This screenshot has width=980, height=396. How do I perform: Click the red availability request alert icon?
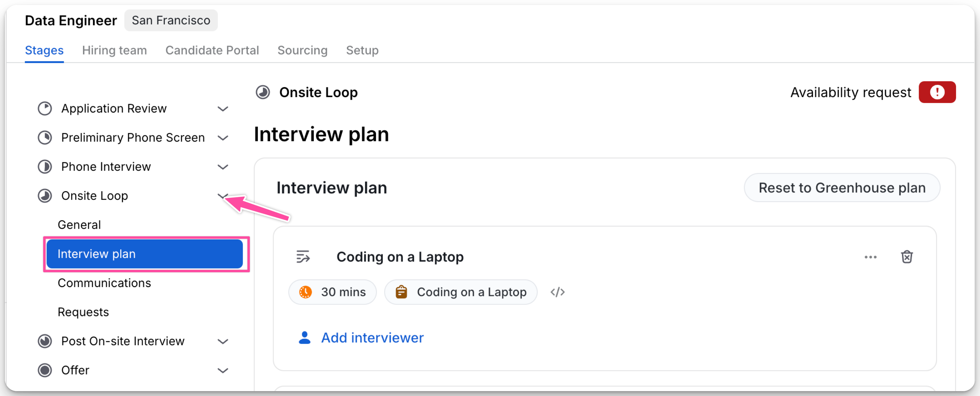(x=937, y=92)
